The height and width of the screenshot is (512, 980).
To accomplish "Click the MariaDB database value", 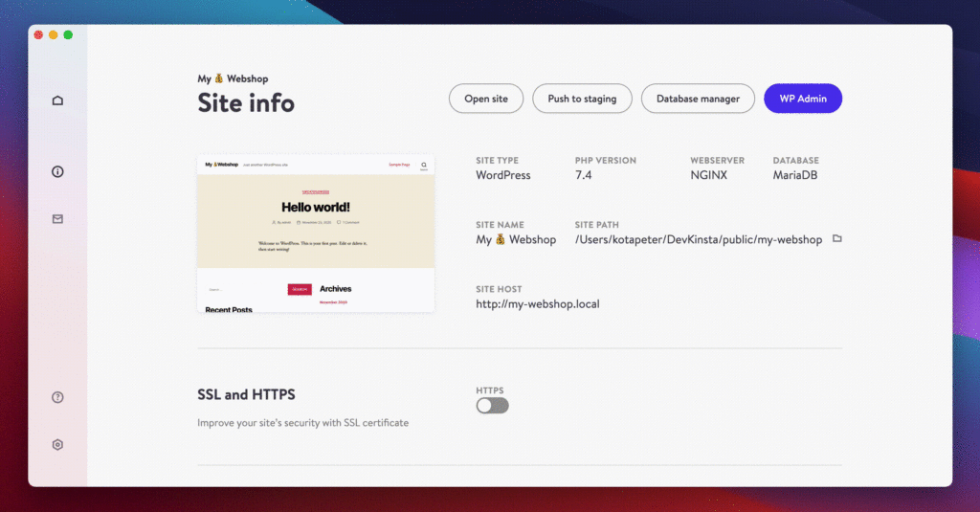I will tap(795, 175).
